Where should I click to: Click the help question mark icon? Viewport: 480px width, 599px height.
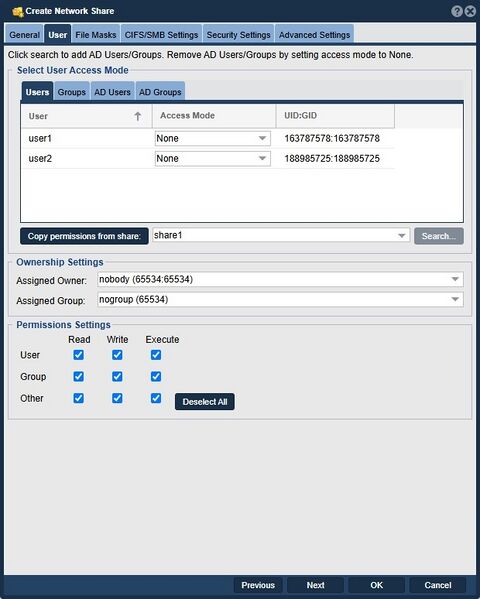(457, 11)
